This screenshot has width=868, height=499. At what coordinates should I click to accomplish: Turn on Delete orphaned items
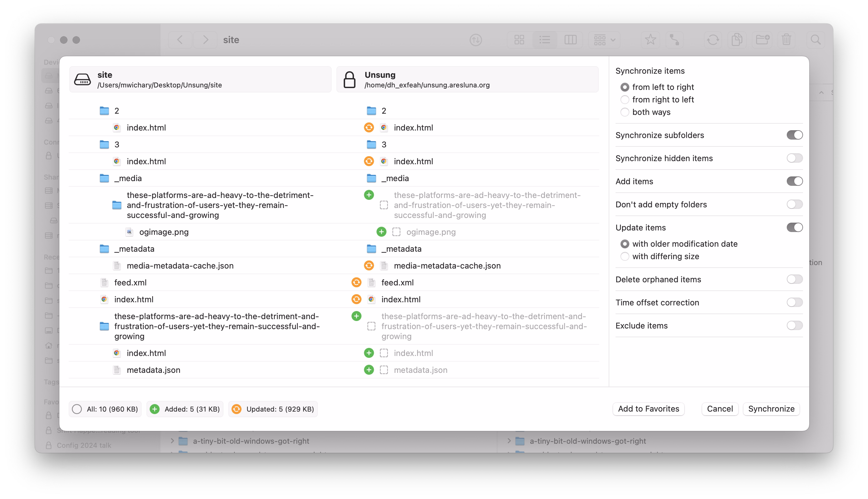(x=794, y=279)
